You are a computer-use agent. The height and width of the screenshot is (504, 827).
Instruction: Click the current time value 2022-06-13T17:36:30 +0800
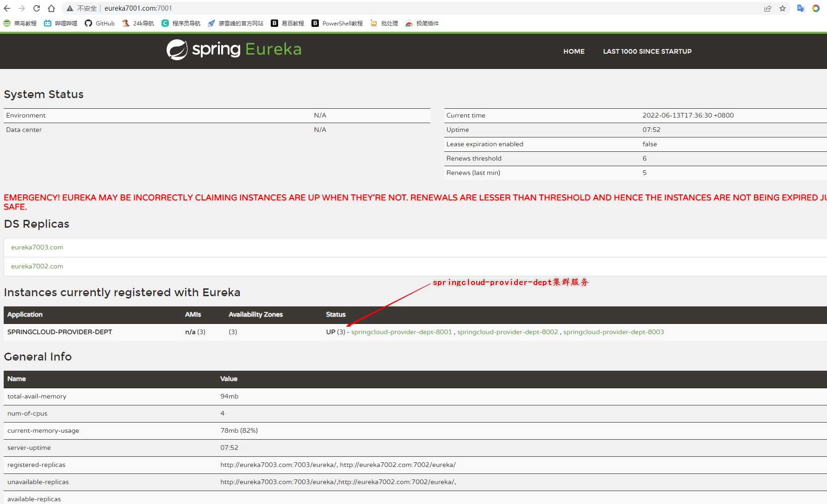(x=688, y=115)
